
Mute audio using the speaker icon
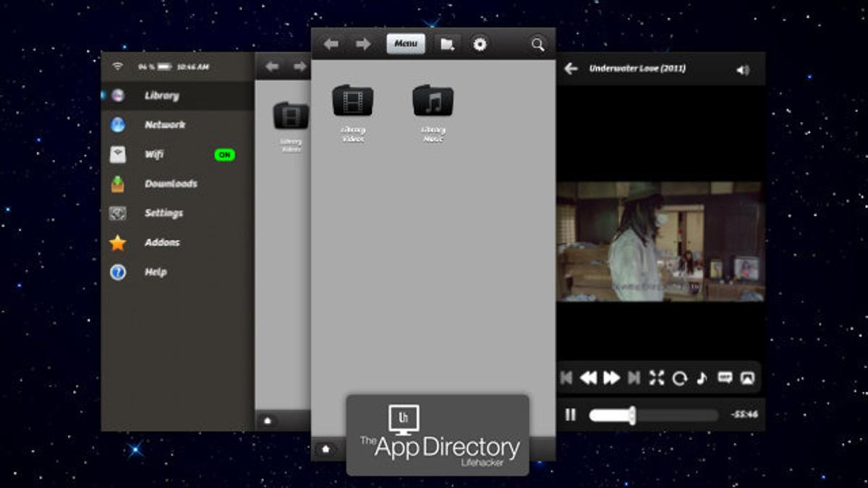click(743, 70)
